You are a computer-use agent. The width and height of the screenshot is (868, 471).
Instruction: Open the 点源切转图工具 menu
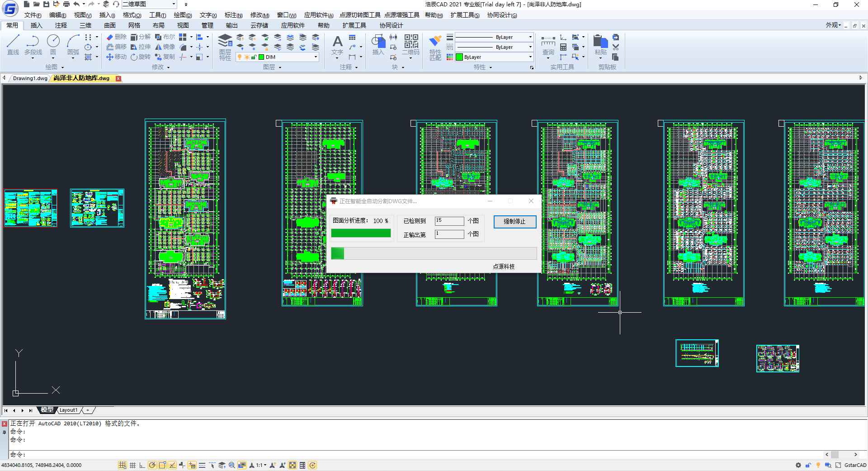point(360,15)
